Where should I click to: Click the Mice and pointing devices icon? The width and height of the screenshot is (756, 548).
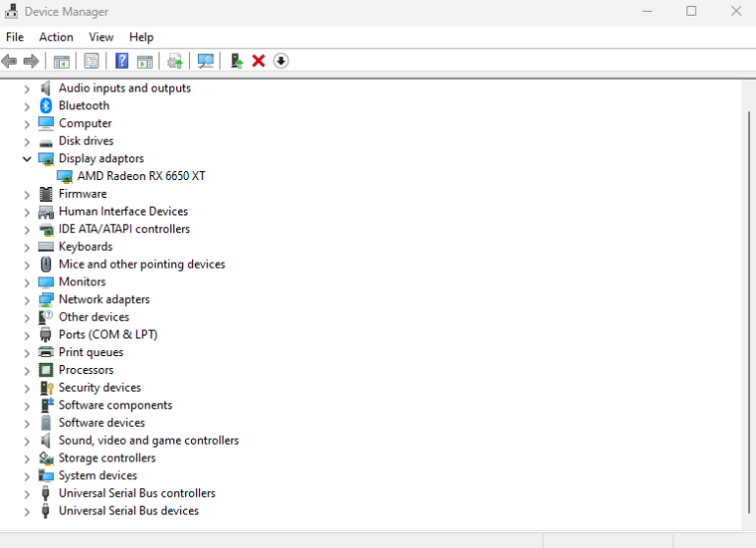point(46,265)
